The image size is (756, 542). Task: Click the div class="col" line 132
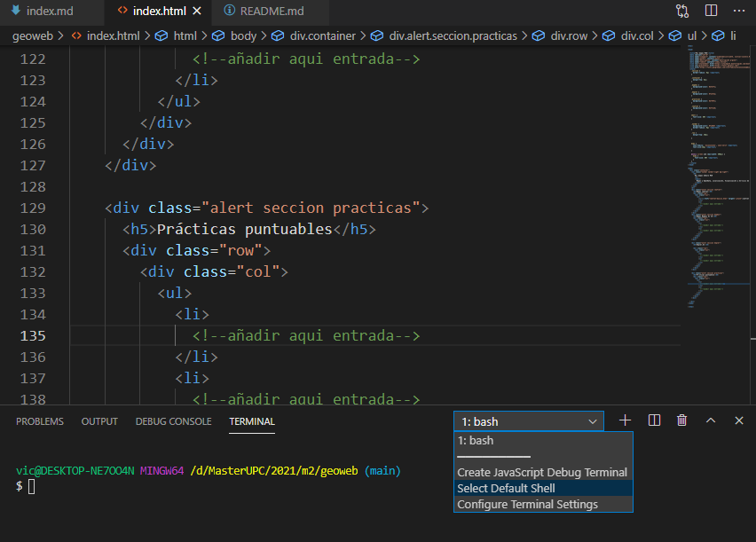pos(214,271)
